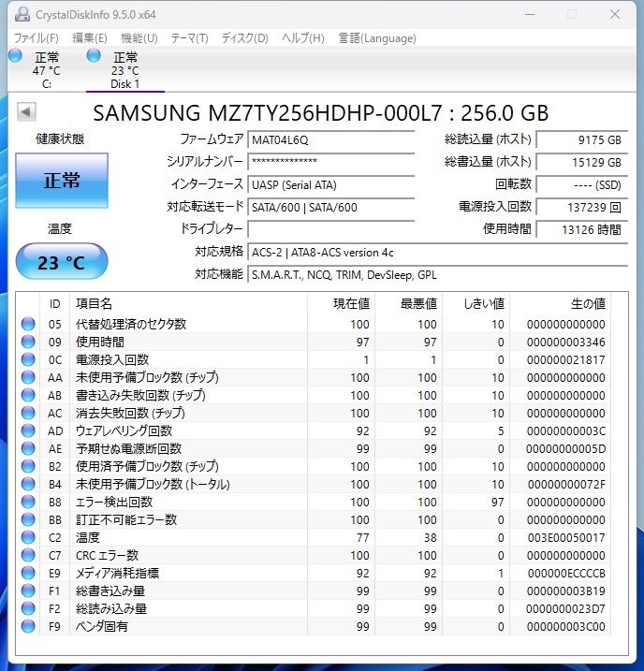
Task: Open the ヘルプ(H) menu
Action: 303,38
